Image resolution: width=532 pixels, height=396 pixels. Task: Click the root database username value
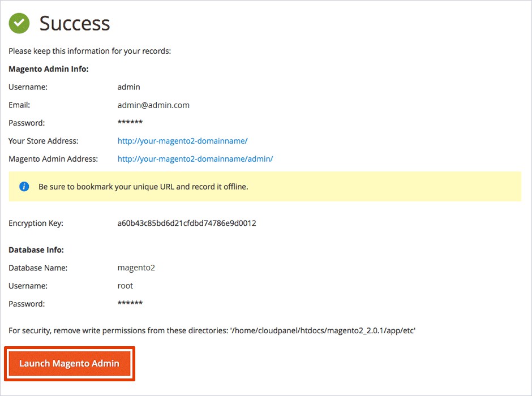[125, 286]
